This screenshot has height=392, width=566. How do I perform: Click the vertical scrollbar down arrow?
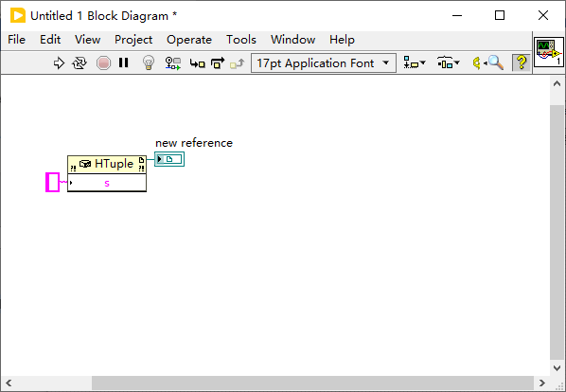coord(557,367)
